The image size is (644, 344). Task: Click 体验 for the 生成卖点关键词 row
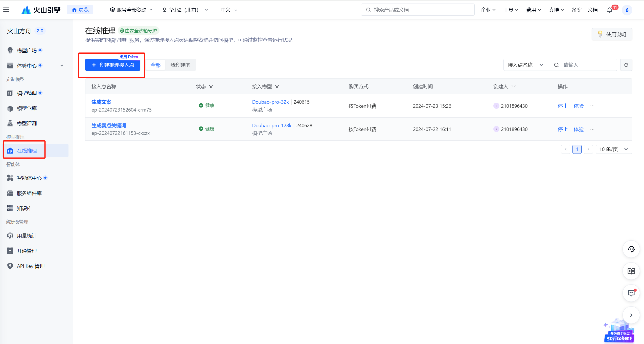579,129
